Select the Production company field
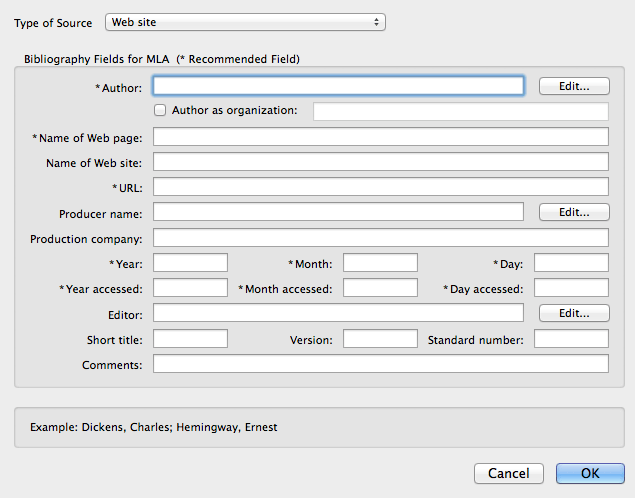635x498 pixels. (x=380, y=238)
